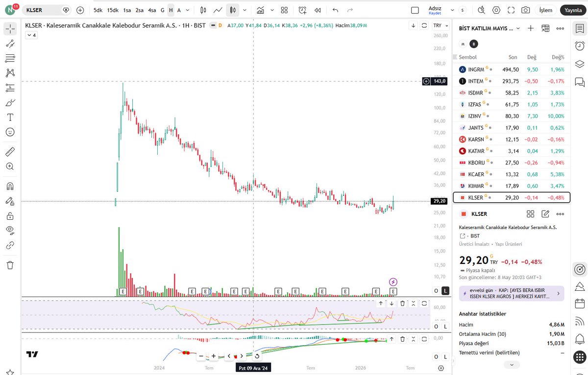Open the Fibonacci retracement tools
Viewport: 588px width, 375px height.
click(10, 58)
